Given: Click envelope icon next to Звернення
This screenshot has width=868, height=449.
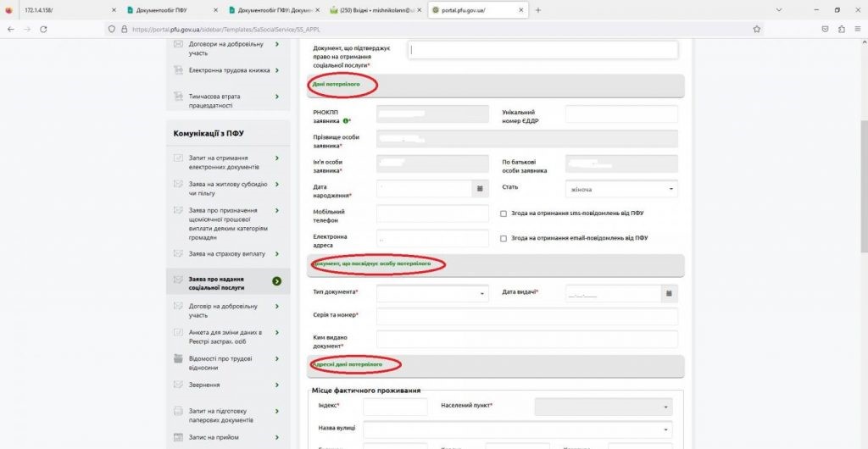Looking at the screenshot, I should click(178, 385).
